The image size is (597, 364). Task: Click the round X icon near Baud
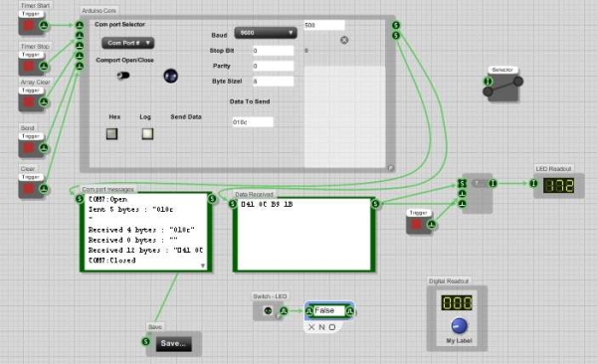point(344,40)
